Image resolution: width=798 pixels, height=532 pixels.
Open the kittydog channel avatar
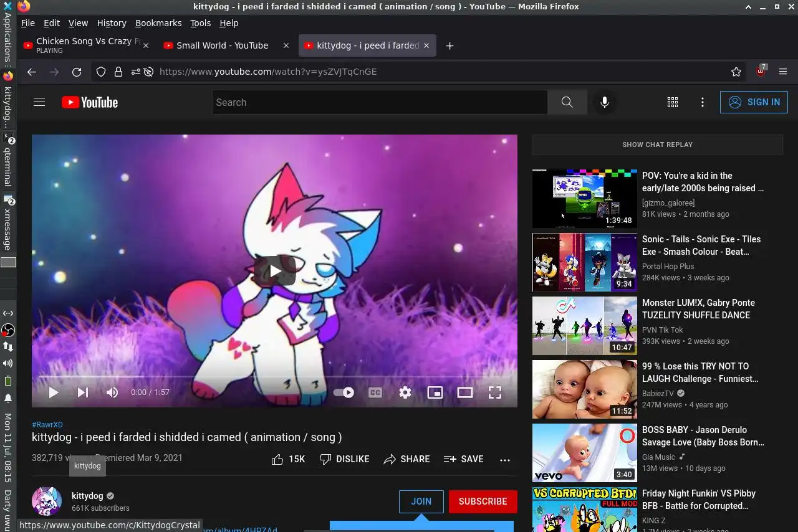47,501
